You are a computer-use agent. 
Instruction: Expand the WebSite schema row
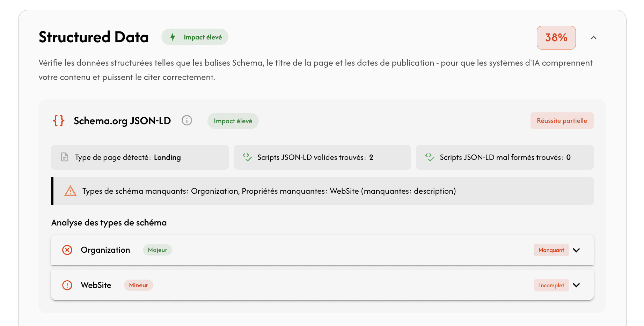point(576,285)
